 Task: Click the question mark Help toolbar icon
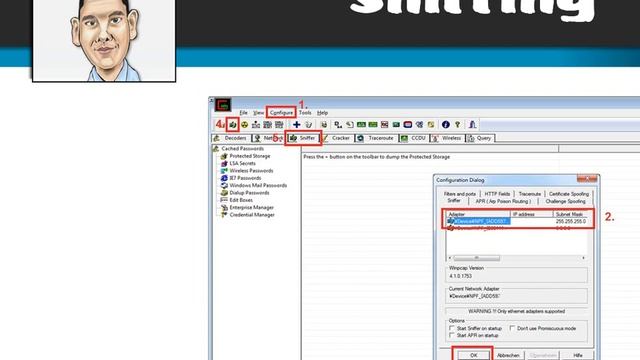coord(458,124)
